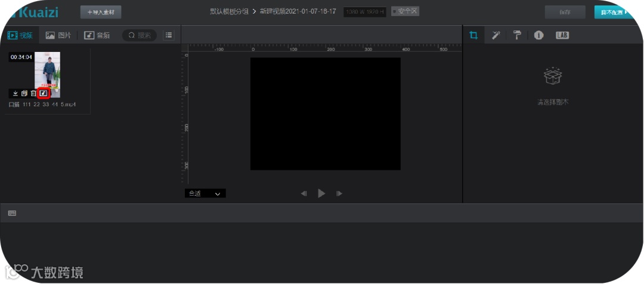Download the 5.mp4 video clip
The image size is (644, 284).
pyautogui.click(x=15, y=93)
